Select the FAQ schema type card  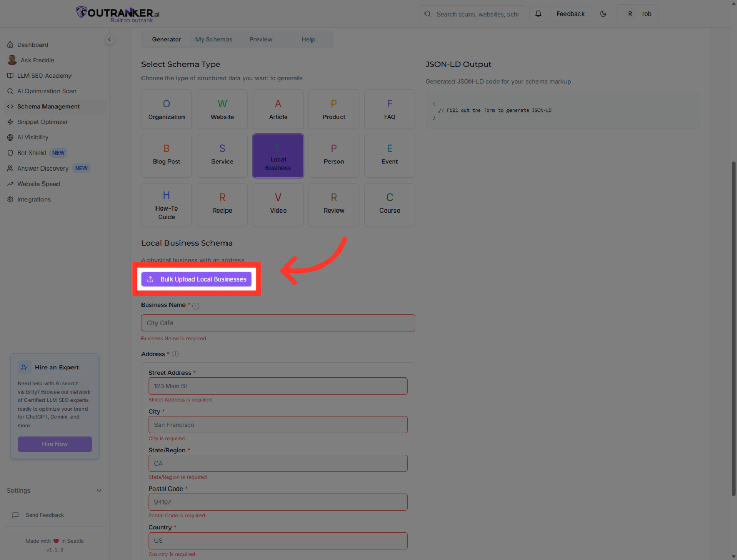coord(389,109)
